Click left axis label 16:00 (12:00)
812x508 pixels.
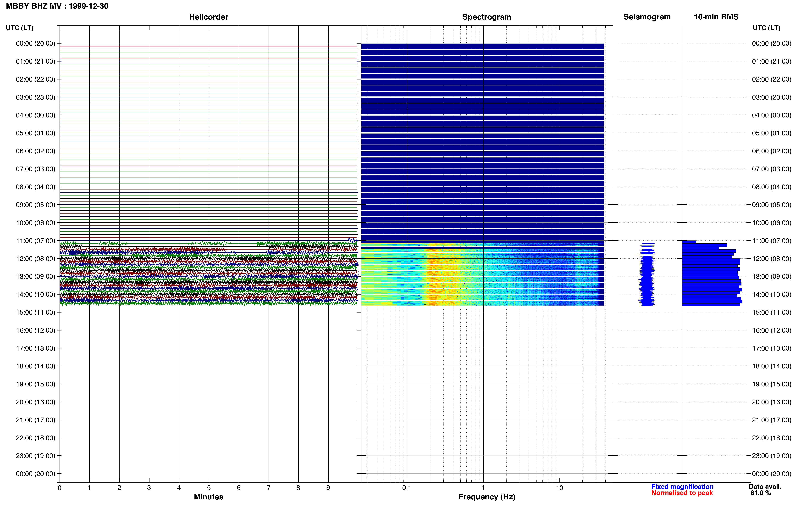pos(36,330)
